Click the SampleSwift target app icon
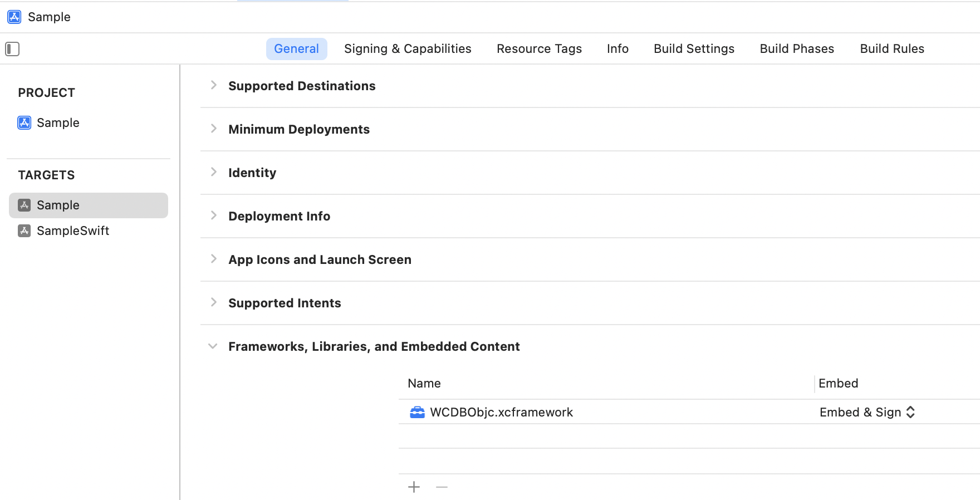The image size is (980, 500). pyautogui.click(x=24, y=231)
